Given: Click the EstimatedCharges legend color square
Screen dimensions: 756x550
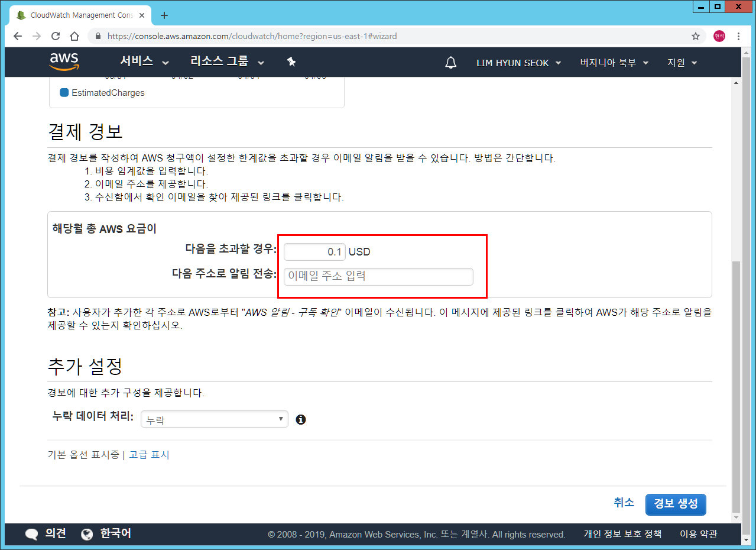Looking at the screenshot, I should click(x=64, y=93).
